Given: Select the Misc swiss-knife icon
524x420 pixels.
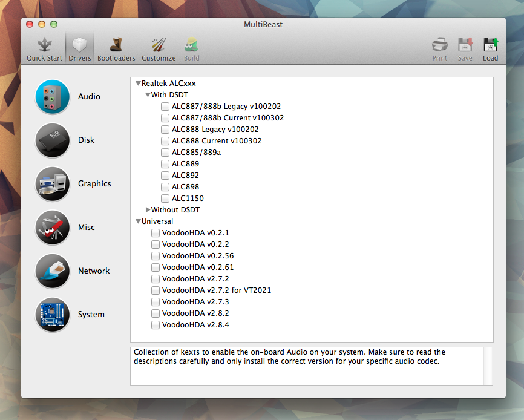Looking at the screenshot, I should point(53,228).
